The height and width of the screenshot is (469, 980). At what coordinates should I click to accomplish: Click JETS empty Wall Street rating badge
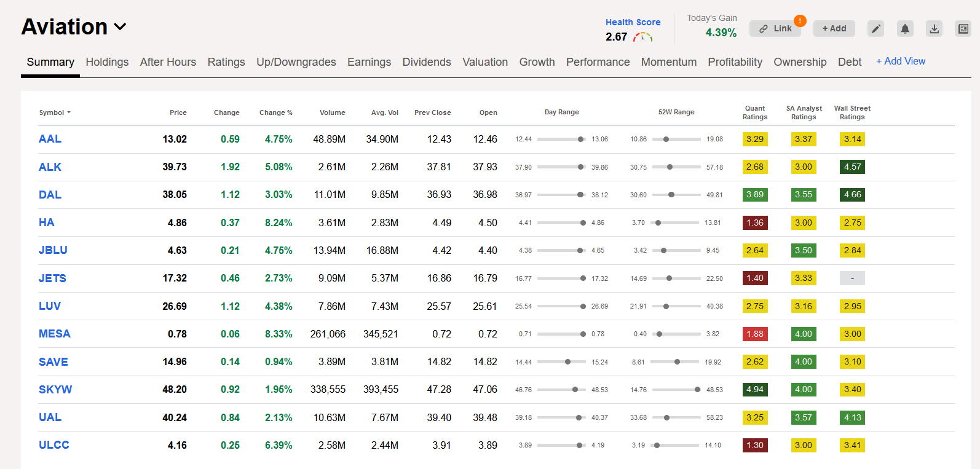(x=852, y=278)
